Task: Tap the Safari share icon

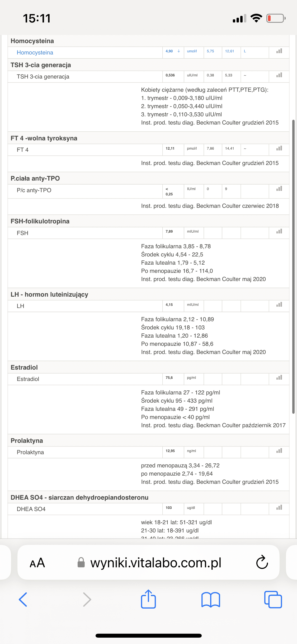Action: point(148,599)
